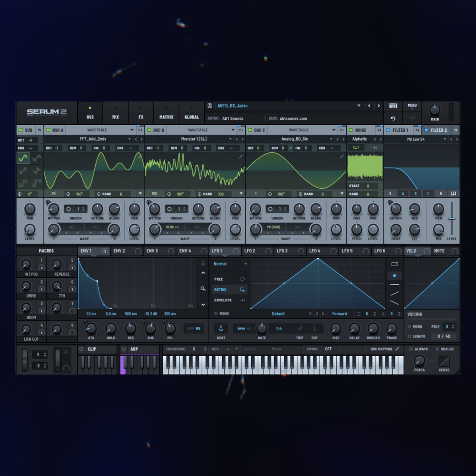Open the MENU button
Image resolution: width=476 pixels, height=476 pixels.
[412, 106]
